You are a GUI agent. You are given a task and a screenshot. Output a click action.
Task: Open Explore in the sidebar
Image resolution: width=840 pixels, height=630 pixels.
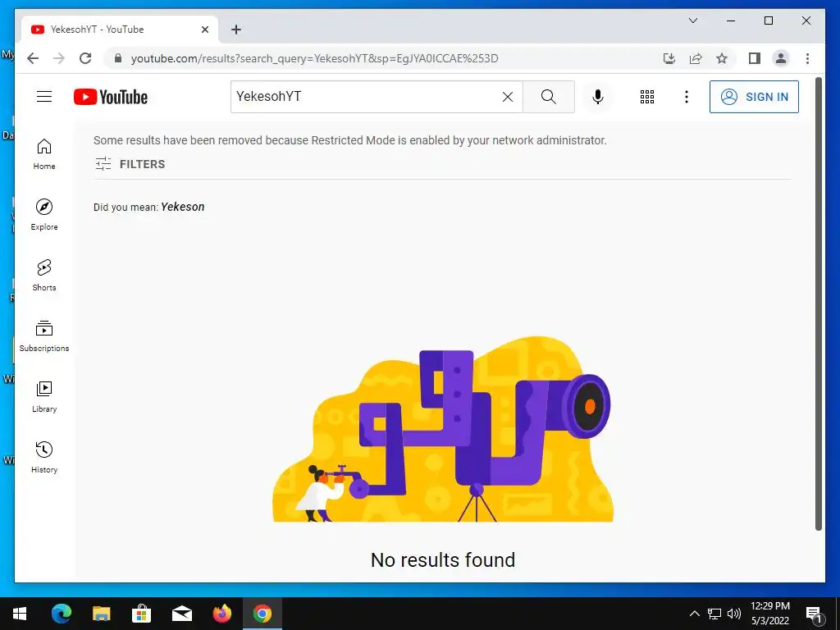click(44, 215)
